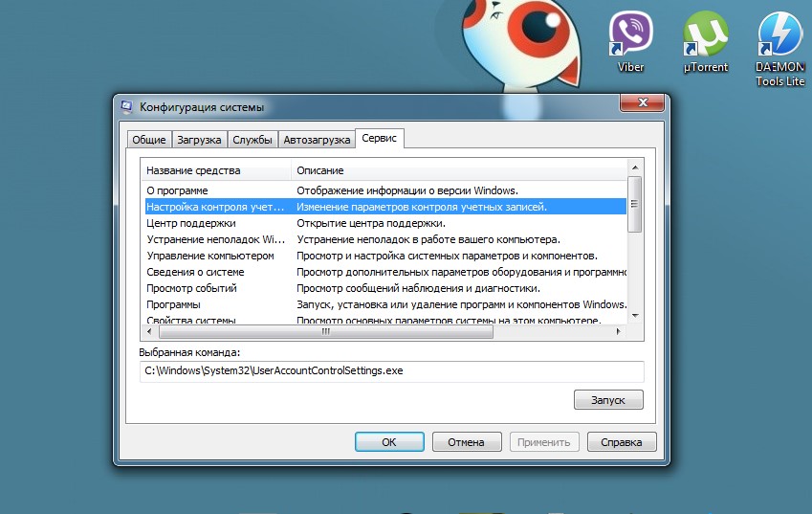Click description Просмотр и настройка системных параметров

pyautogui.click(x=447, y=256)
